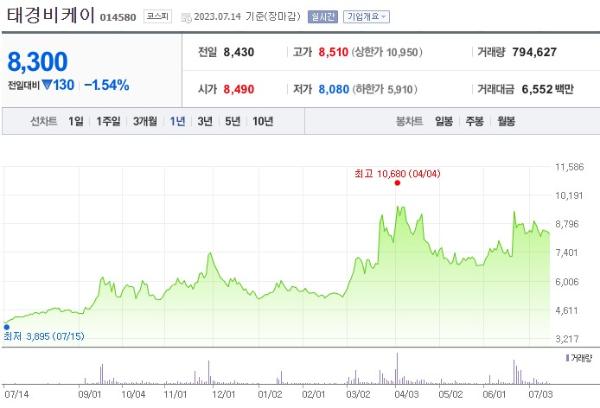This screenshot has width=600, height=408.
Task: Click the 09/01 date label on axis
Action: click(90, 394)
